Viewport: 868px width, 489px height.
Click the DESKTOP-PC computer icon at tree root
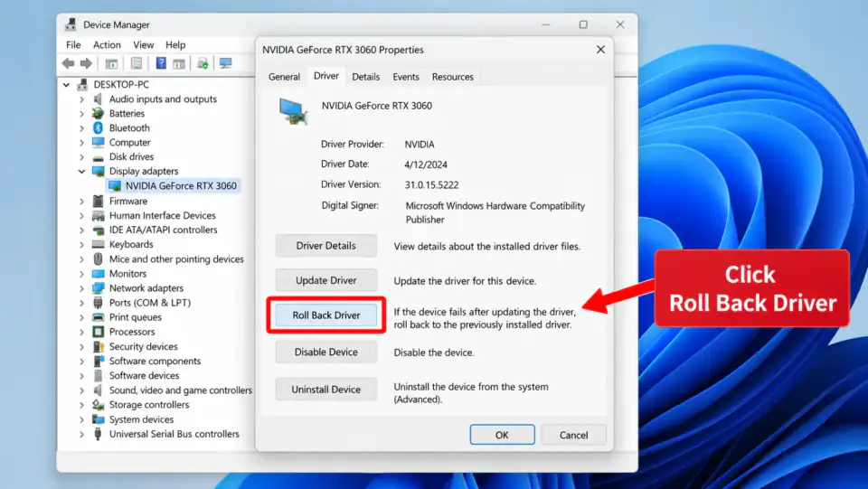[82, 85]
